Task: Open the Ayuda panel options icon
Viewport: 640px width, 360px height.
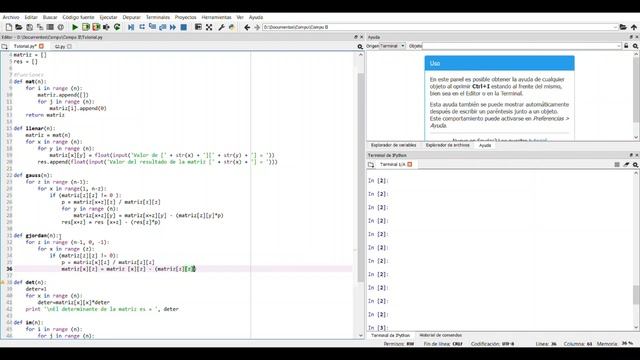Action: click(636, 46)
